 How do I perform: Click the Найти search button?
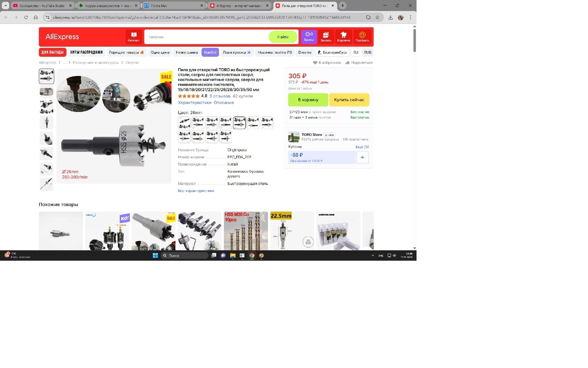pos(283,37)
